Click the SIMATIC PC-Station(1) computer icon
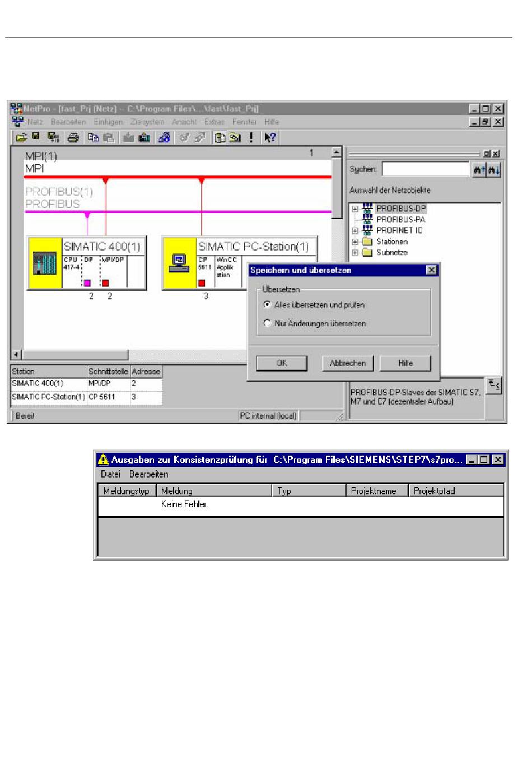 click(179, 262)
